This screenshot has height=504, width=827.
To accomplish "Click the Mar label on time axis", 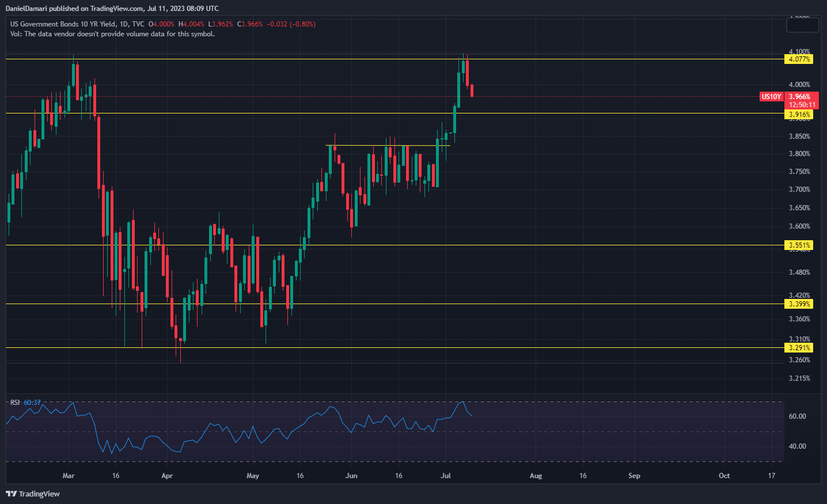I will point(69,476).
